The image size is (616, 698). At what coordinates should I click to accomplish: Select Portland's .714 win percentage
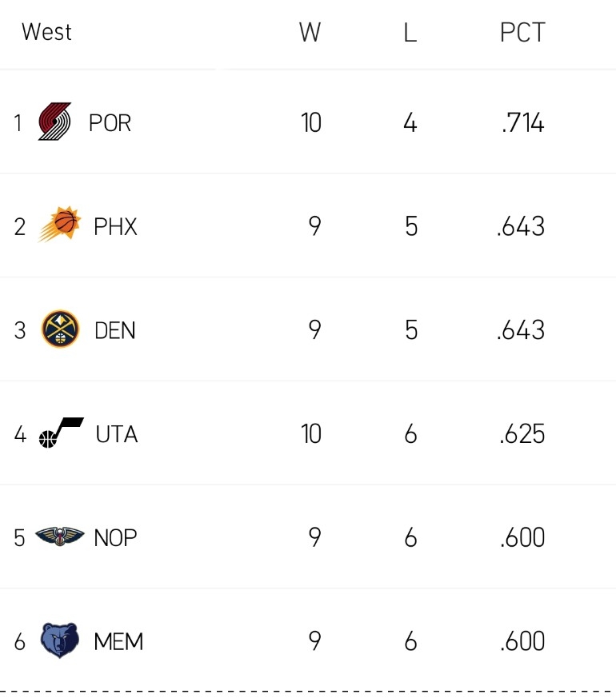click(522, 123)
